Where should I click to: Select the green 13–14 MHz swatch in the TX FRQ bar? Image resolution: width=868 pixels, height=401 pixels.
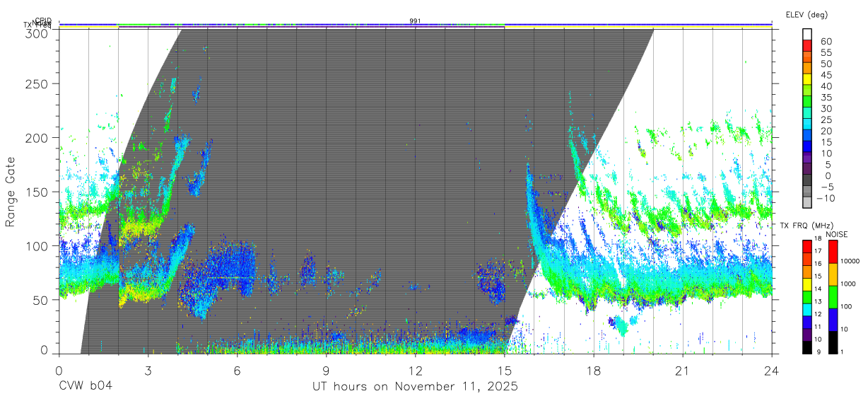807,296
